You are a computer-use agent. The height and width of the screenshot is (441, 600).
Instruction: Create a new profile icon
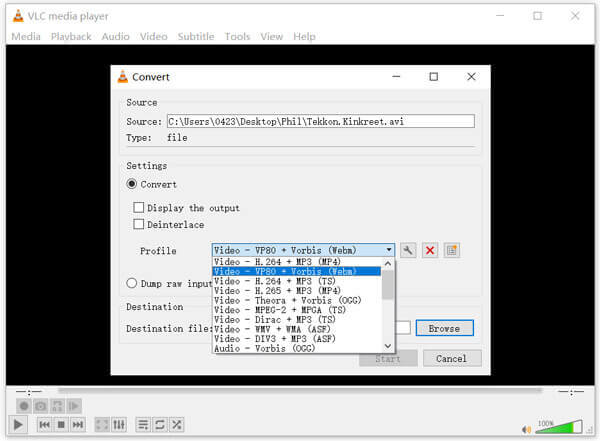click(452, 250)
